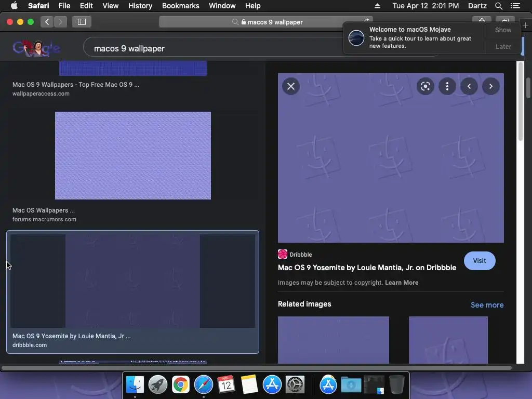Open Spotlight search in menu bar

click(x=498, y=6)
